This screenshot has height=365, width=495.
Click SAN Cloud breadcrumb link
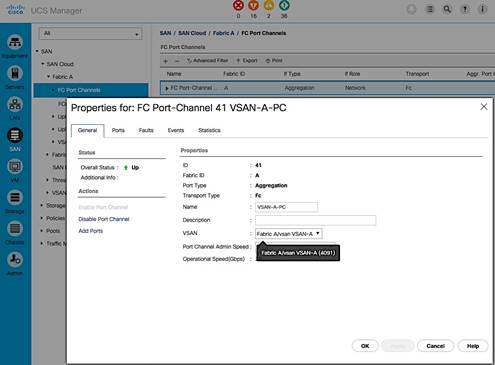click(192, 33)
